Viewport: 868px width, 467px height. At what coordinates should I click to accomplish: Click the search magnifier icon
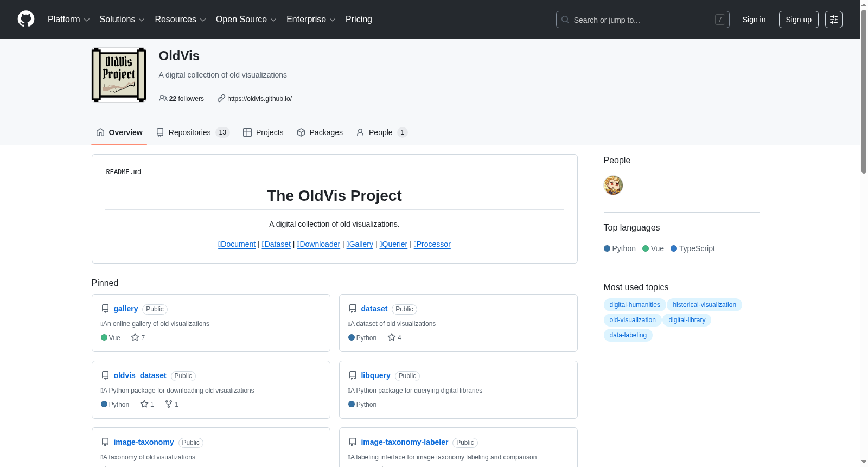coord(565,20)
